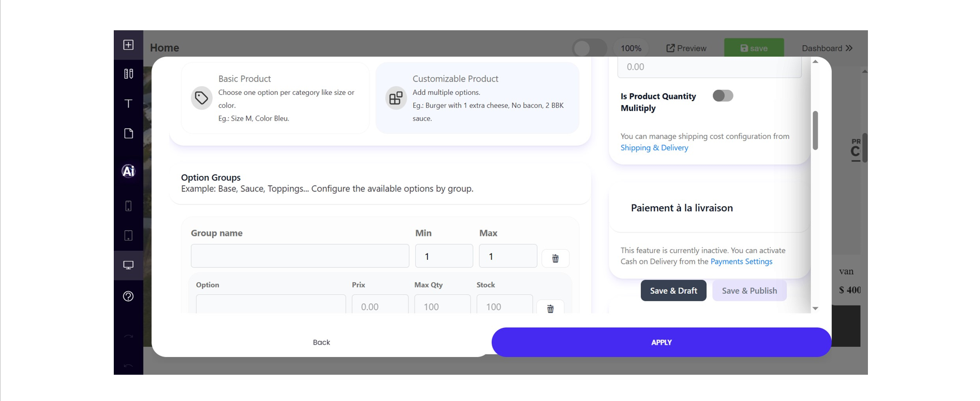The height and width of the screenshot is (401, 980).
Task: Select desktop monitor view icon
Action: click(128, 265)
